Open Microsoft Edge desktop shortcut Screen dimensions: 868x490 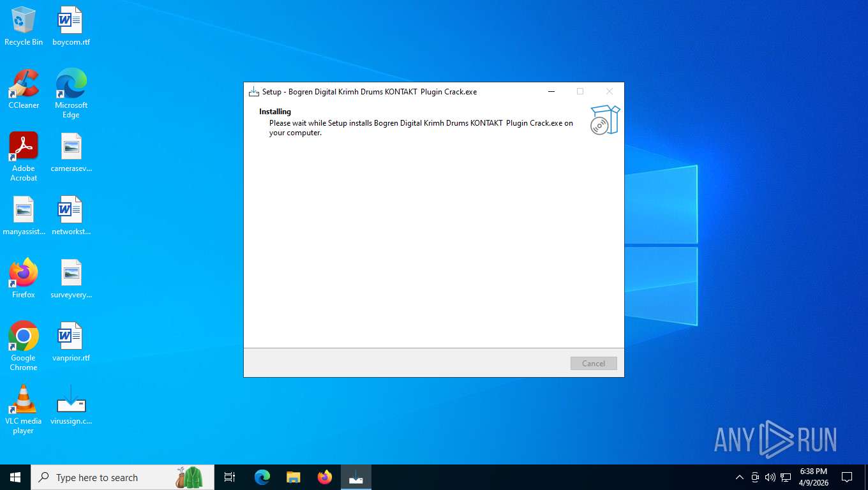tap(71, 93)
